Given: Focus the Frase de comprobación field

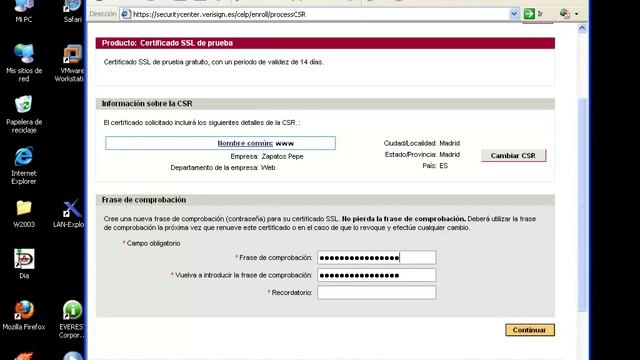Looking at the screenshot, I should 376,258.
